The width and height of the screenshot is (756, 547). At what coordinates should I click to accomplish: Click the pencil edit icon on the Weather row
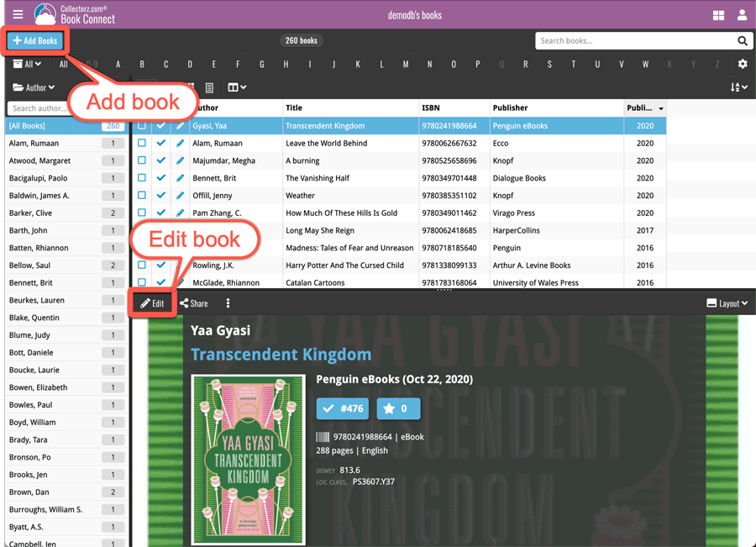point(181,195)
